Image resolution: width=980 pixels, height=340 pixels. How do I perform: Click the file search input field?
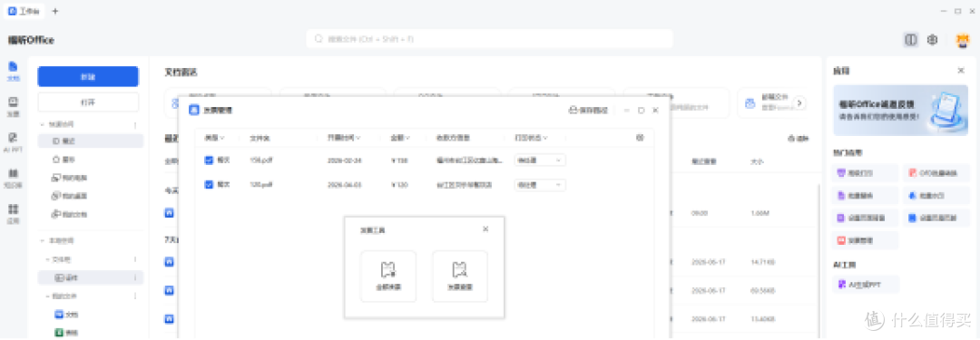[489, 39]
